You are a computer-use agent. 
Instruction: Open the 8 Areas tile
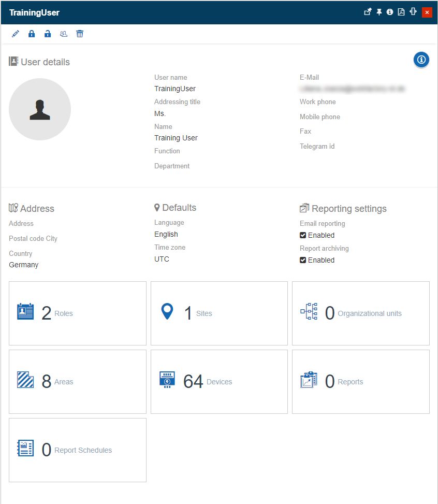(78, 382)
